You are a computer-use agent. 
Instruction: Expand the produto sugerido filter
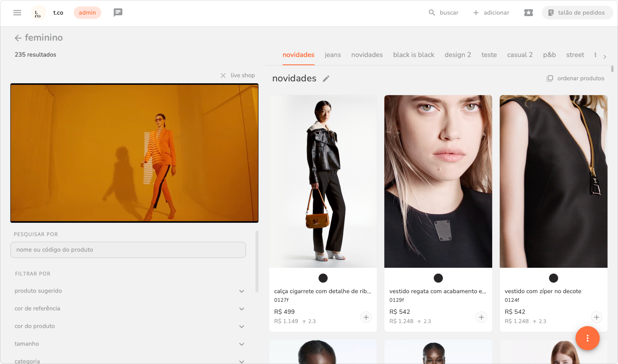tap(241, 291)
